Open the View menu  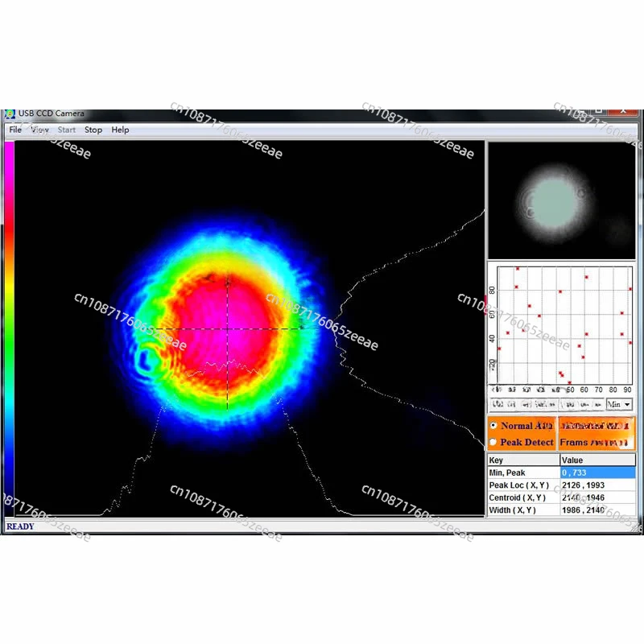pyautogui.click(x=40, y=130)
